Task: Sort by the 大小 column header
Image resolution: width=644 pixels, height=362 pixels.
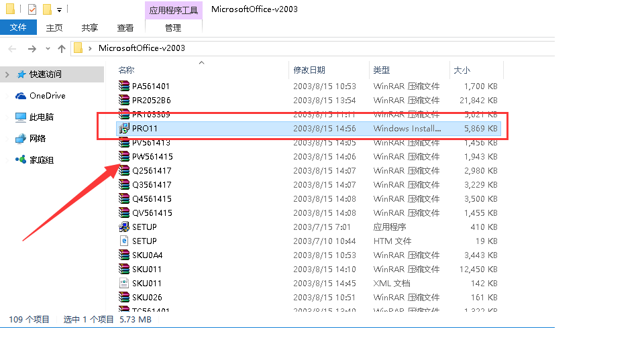Action: pyautogui.click(x=462, y=70)
